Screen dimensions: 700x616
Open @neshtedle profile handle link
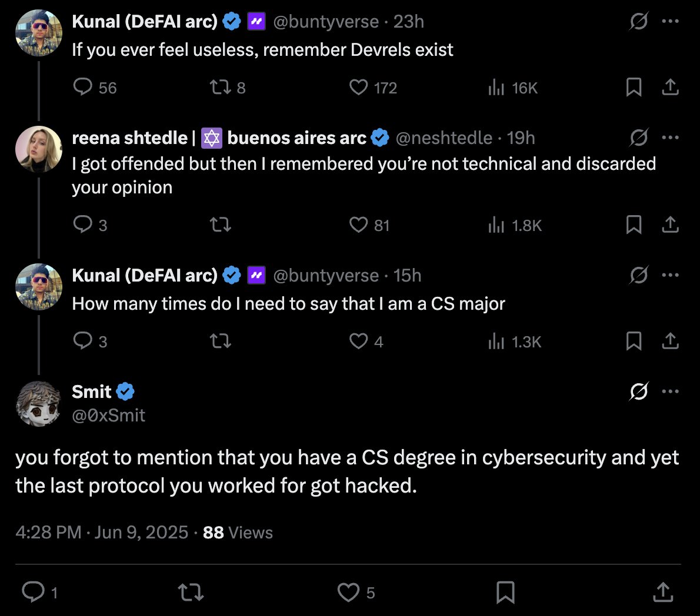pyautogui.click(x=444, y=138)
